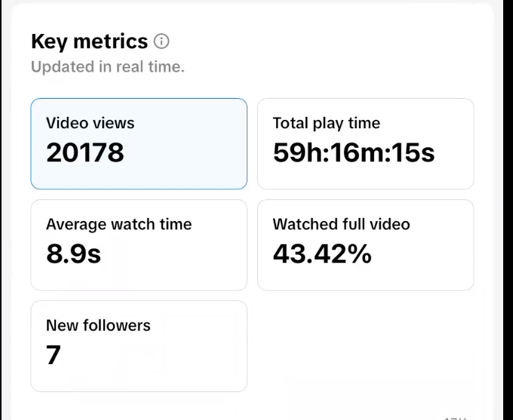The height and width of the screenshot is (420, 513).
Task: Click the new followers count 7
Action: tap(53, 355)
